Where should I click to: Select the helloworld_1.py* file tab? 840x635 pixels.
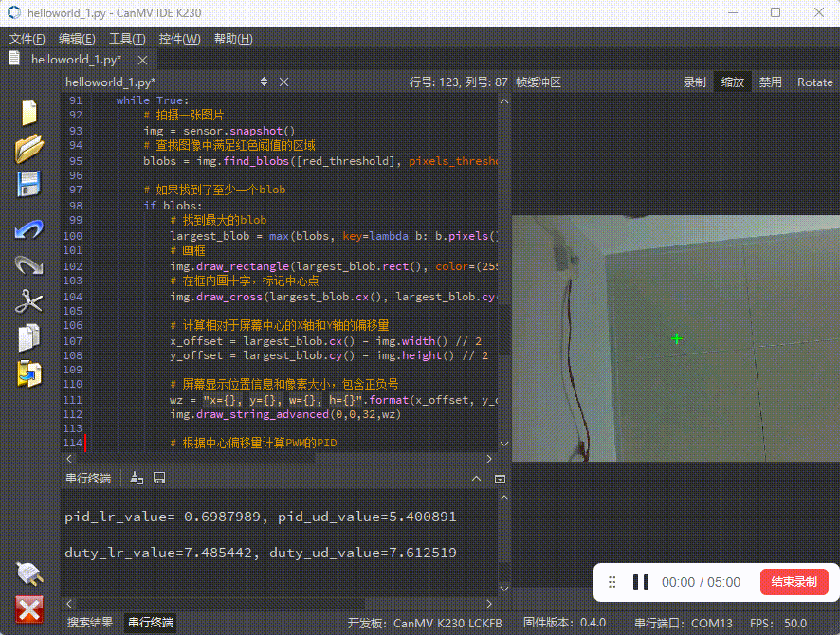(76, 60)
